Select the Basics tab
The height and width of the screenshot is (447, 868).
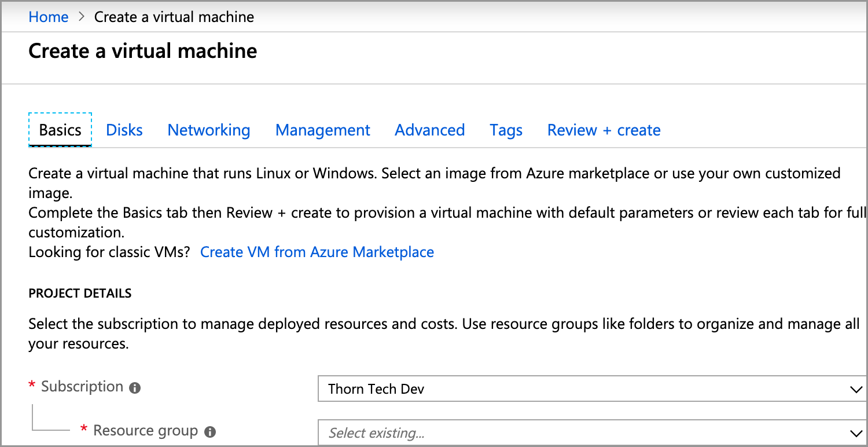click(x=60, y=130)
